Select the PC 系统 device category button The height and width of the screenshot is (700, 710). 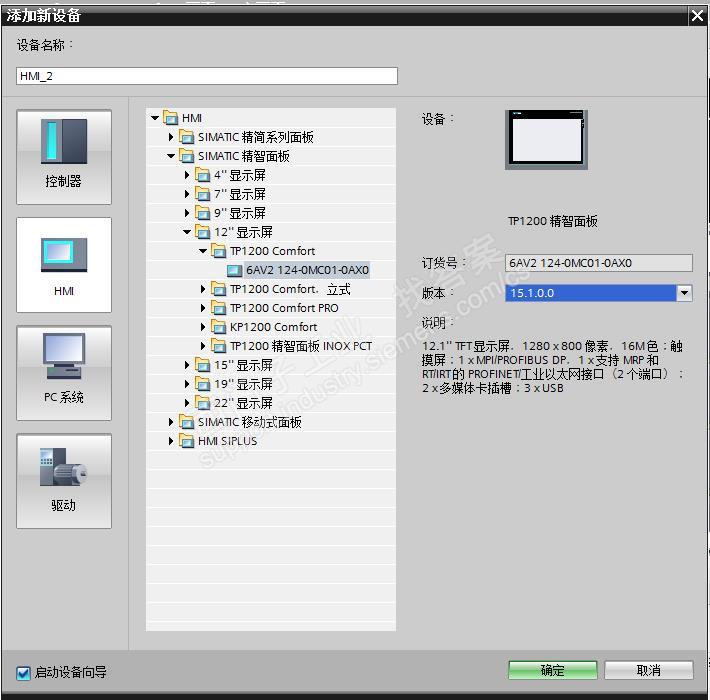(x=64, y=373)
